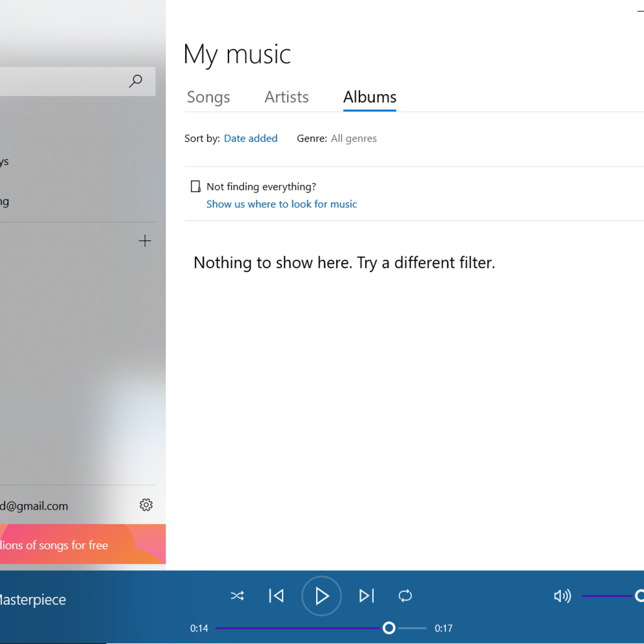Select the Albums tab

tap(370, 97)
